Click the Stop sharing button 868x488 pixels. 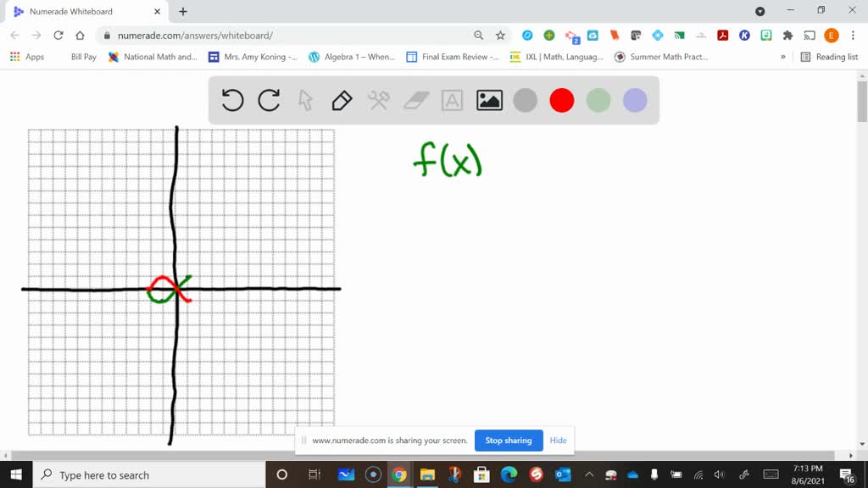[509, 441]
